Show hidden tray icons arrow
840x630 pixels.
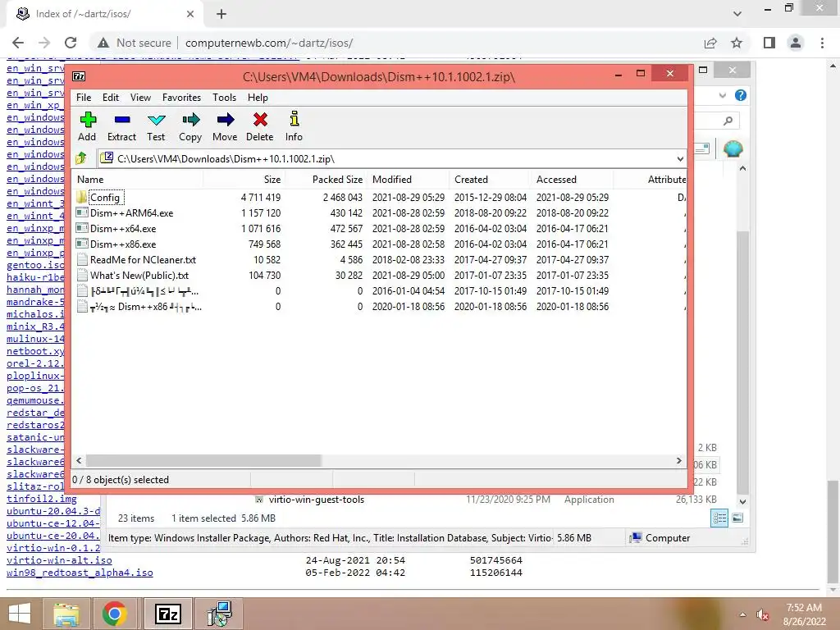click(x=743, y=614)
